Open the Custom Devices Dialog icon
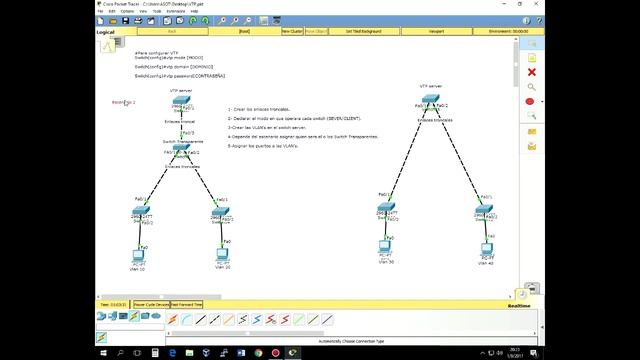 (x=276, y=20)
